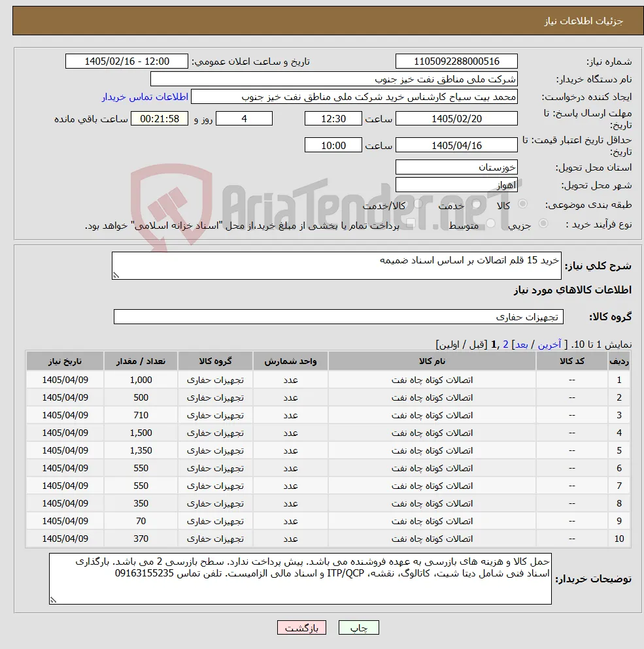Click the need number field 1105092288000516
This screenshot has height=649, width=644.
456,61
